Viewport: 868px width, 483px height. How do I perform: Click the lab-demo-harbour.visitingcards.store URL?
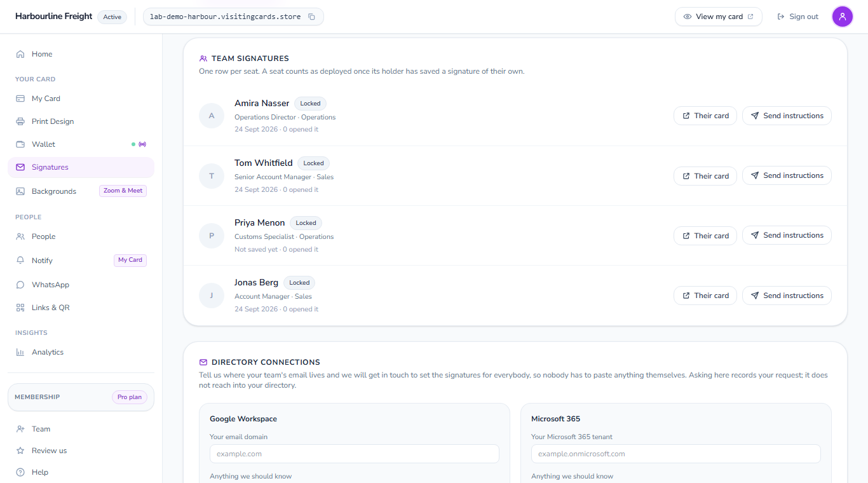click(226, 17)
